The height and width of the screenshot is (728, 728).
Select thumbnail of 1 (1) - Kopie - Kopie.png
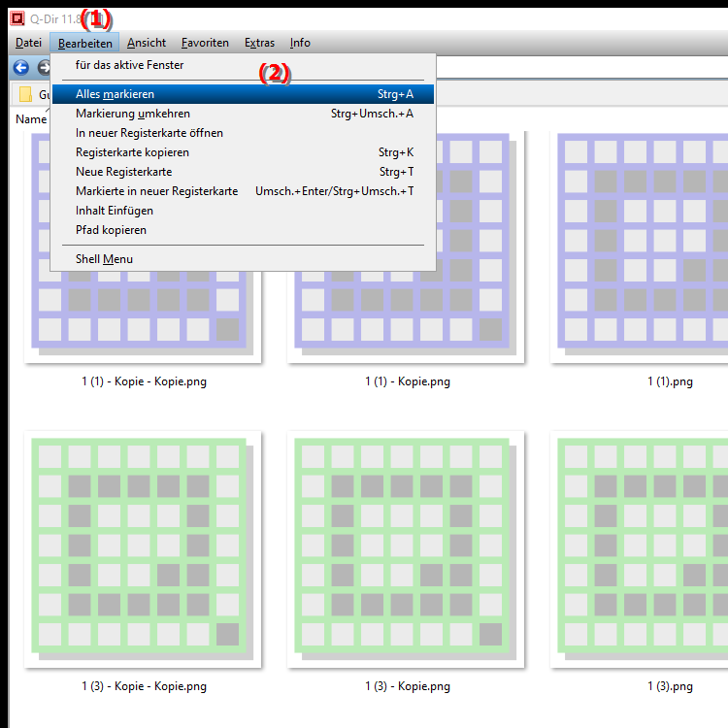click(143, 315)
